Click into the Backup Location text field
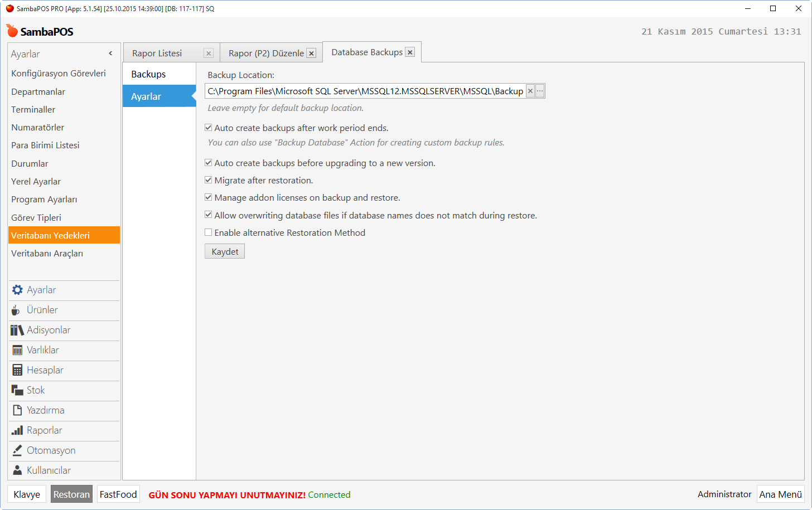This screenshot has width=812, height=510. (365, 91)
